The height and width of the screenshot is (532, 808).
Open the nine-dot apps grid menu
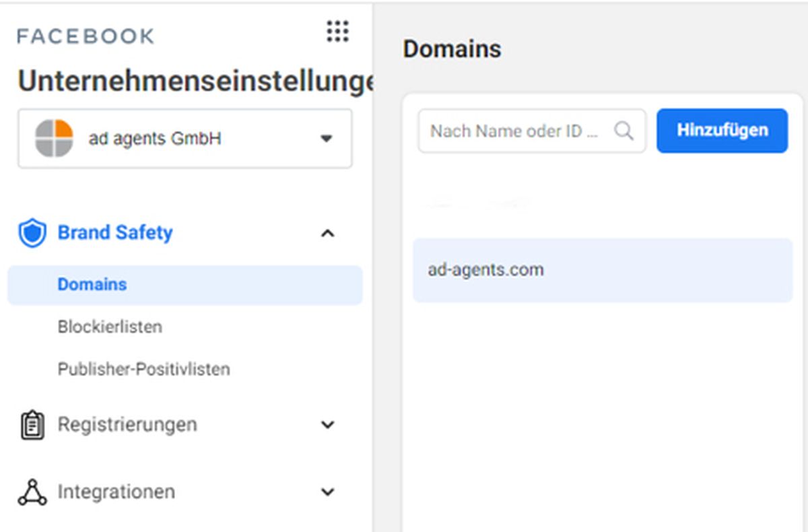coord(337,31)
